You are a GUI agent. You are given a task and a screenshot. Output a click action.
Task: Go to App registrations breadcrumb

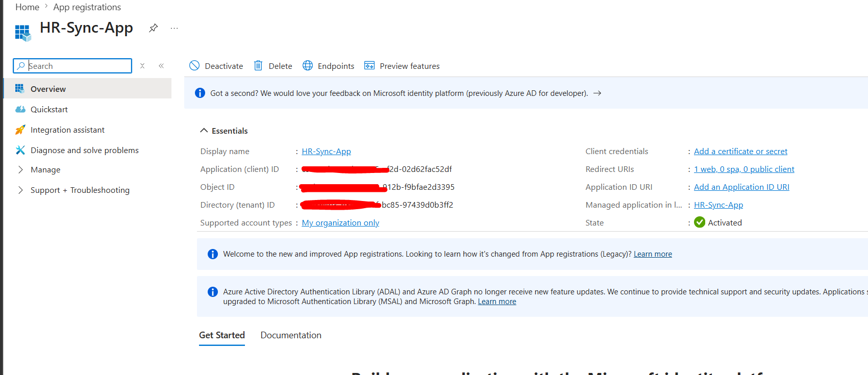[87, 7]
